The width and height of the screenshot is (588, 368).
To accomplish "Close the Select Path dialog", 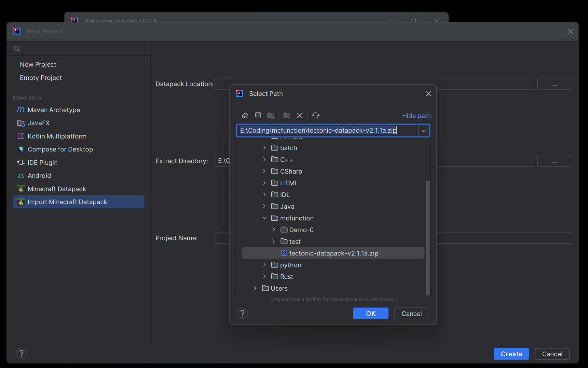I will tap(428, 94).
